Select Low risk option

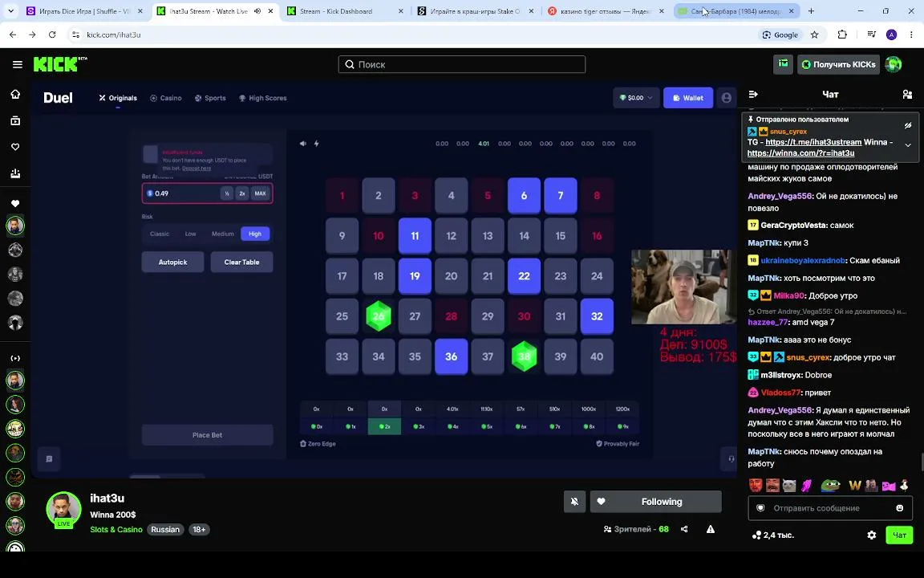click(190, 234)
